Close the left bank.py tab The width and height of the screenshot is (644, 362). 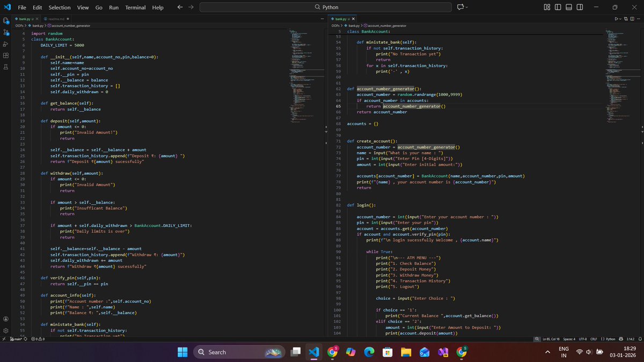[38, 19]
